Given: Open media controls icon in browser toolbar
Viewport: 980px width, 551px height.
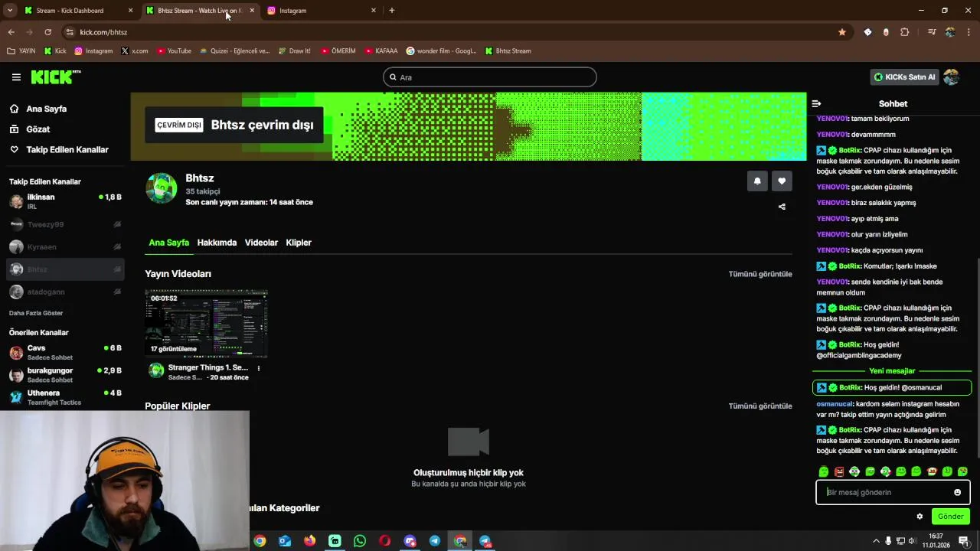Looking at the screenshot, I should click(x=932, y=32).
